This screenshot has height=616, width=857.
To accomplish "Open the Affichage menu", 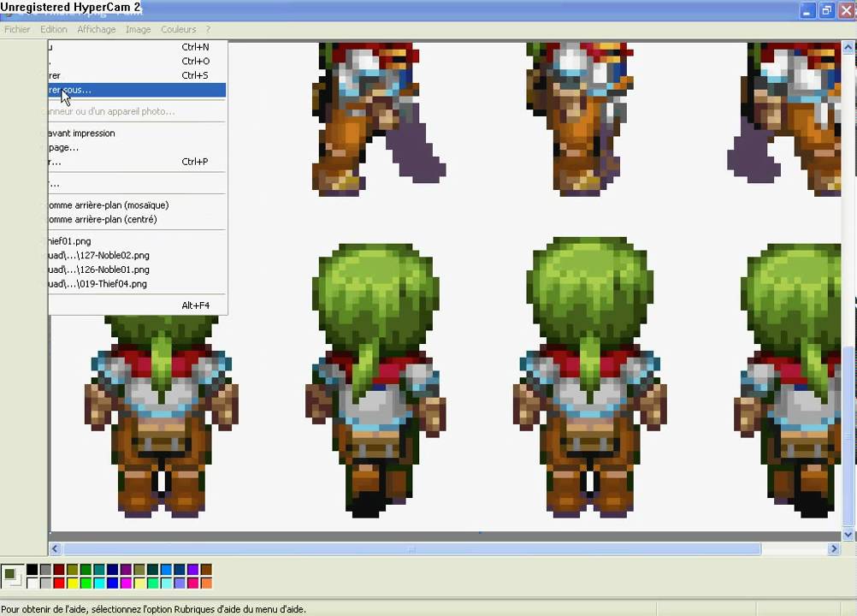I will point(96,29).
